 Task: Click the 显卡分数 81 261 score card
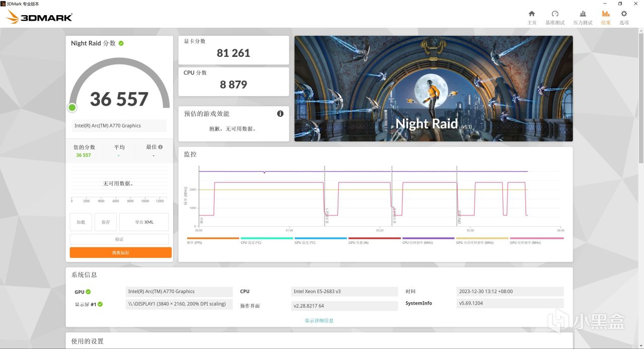point(233,50)
